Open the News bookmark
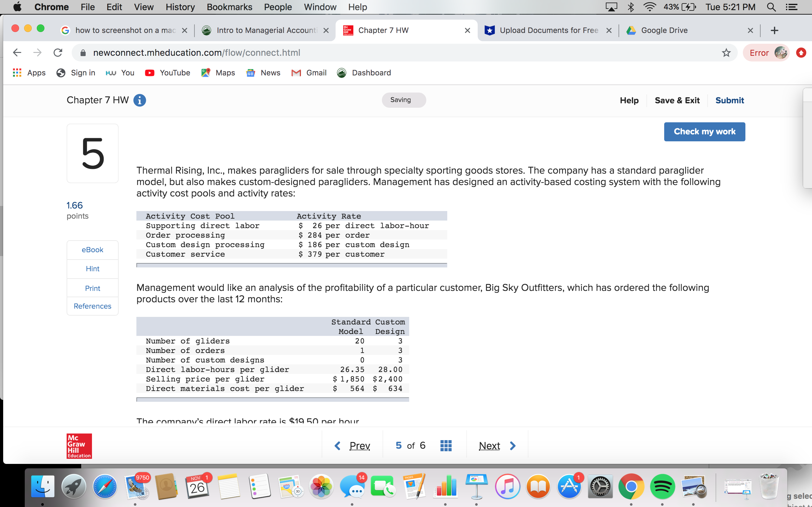Viewport: 812px width, 507px height. (x=263, y=73)
